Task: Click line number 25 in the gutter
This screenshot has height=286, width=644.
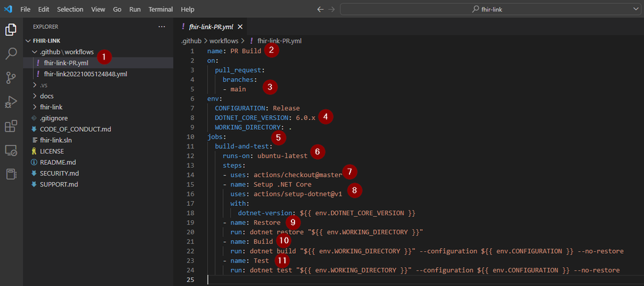Action: click(x=190, y=280)
